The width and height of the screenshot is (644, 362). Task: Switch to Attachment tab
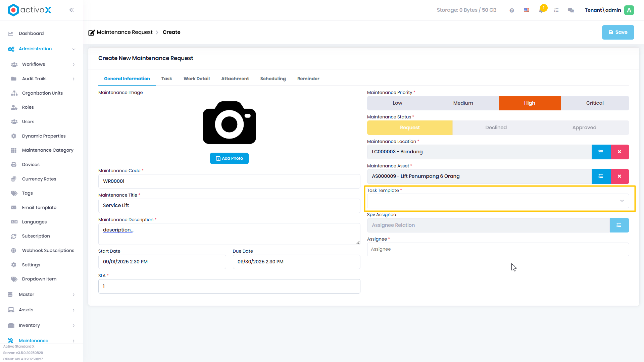click(235, 79)
